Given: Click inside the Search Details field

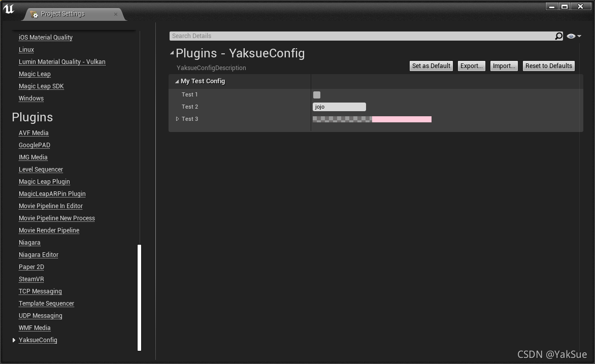Looking at the screenshot, I should (x=362, y=36).
